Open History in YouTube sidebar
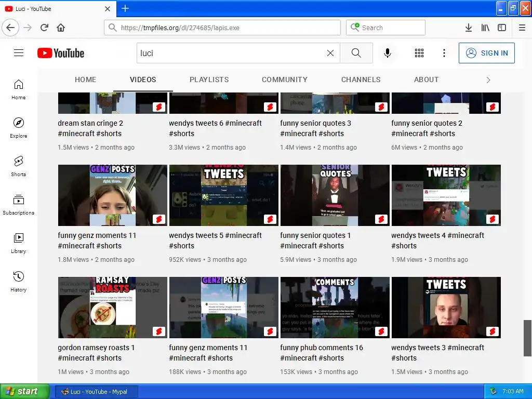The width and height of the screenshot is (532, 399). pyautogui.click(x=19, y=282)
